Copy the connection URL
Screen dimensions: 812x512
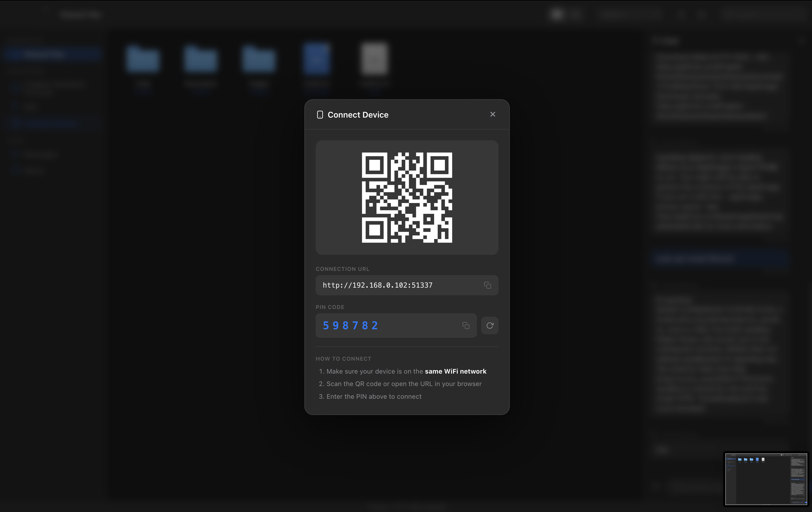(x=488, y=285)
